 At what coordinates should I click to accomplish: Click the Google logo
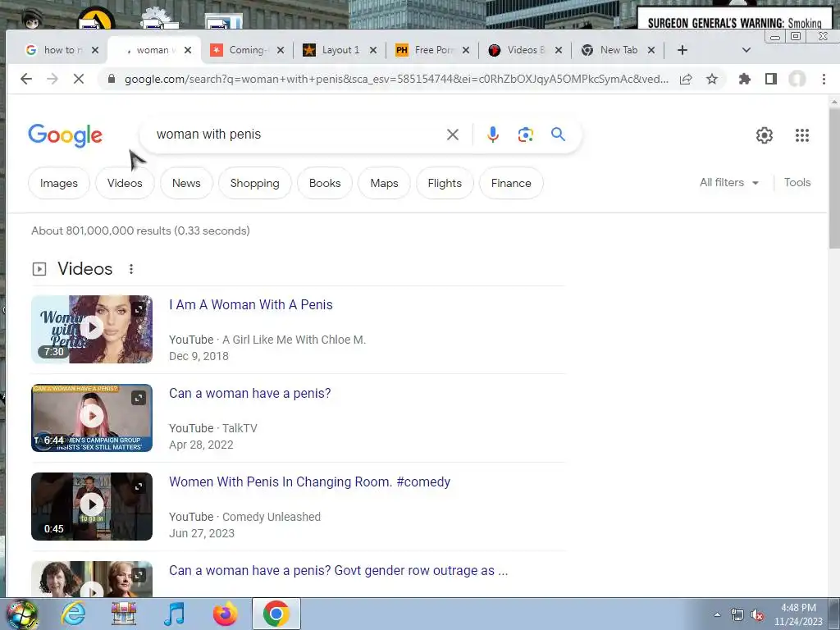65,135
